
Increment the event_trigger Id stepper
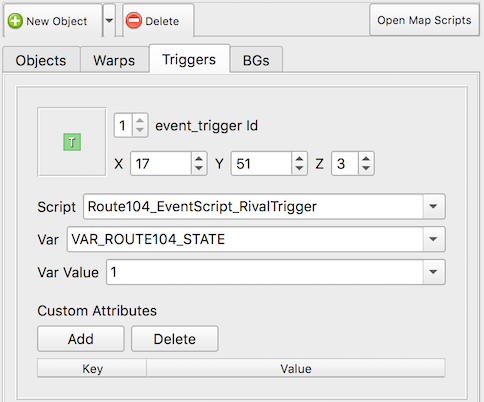[x=140, y=121]
